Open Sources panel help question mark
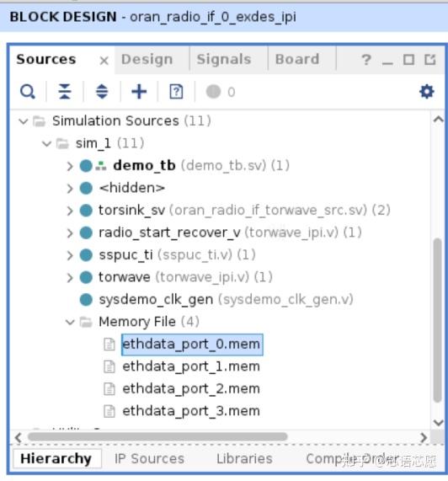The height and width of the screenshot is (481, 448). pyautogui.click(x=366, y=60)
